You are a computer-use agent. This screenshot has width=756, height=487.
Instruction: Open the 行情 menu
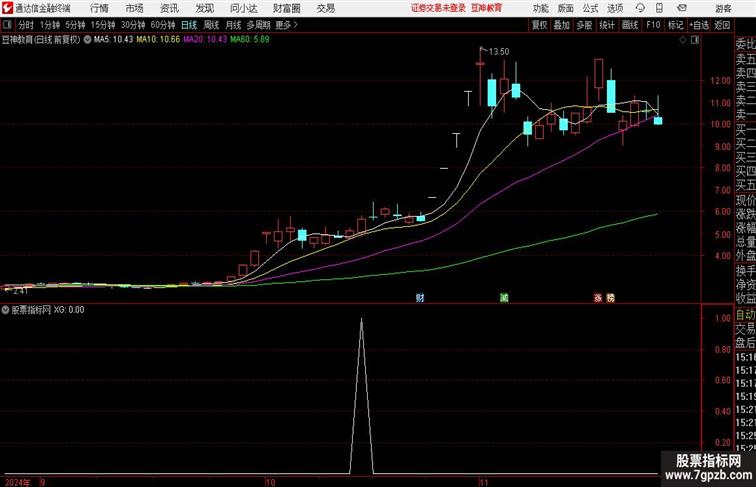(x=99, y=8)
